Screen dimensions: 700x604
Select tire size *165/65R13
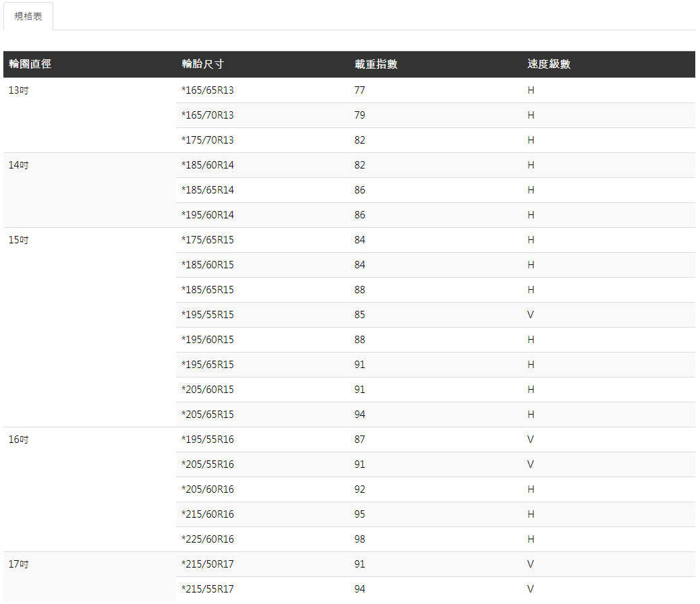tap(208, 90)
